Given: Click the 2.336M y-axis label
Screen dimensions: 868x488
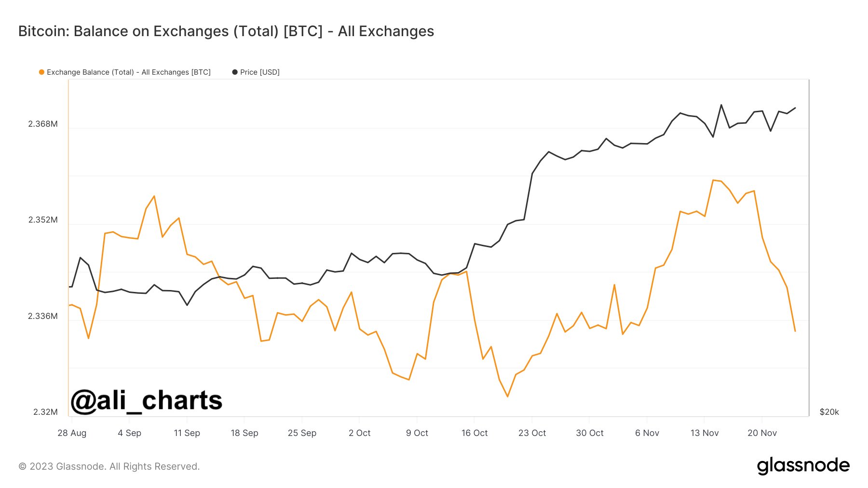Looking at the screenshot, I should click(x=43, y=316).
